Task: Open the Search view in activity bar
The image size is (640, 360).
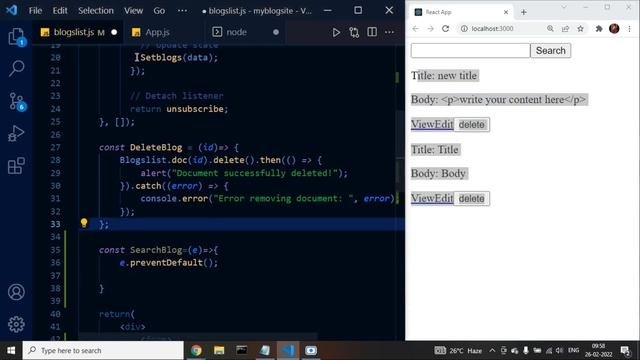Action: click(x=16, y=68)
